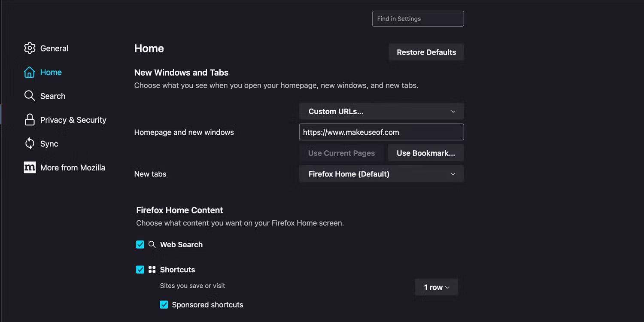Open the Custom URLs dropdown
The height and width of the screenshot is (322, 644).
381,111
